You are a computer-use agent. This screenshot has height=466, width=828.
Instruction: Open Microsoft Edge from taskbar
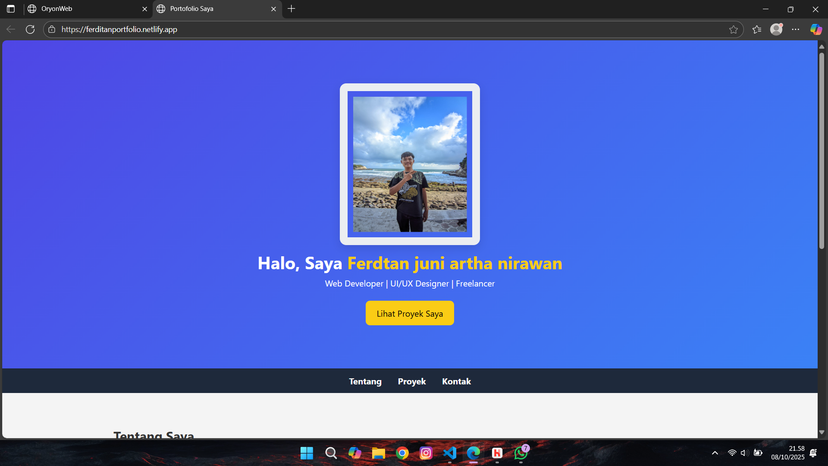pyautogui.click(x=474, y=453)
